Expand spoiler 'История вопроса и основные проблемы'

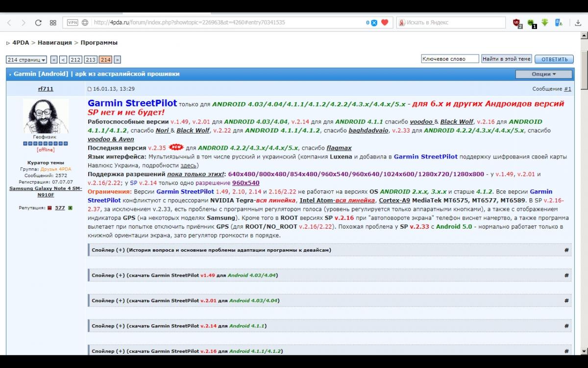pos(211,250)
